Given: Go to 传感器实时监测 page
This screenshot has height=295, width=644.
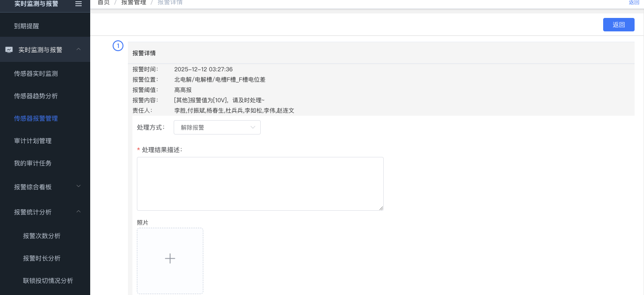Looking at the screenshot, I should point(36,74).
